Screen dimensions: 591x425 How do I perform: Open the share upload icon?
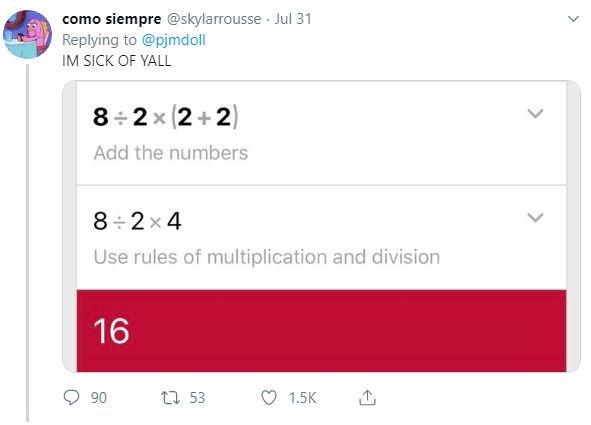(x=367, y=397)
